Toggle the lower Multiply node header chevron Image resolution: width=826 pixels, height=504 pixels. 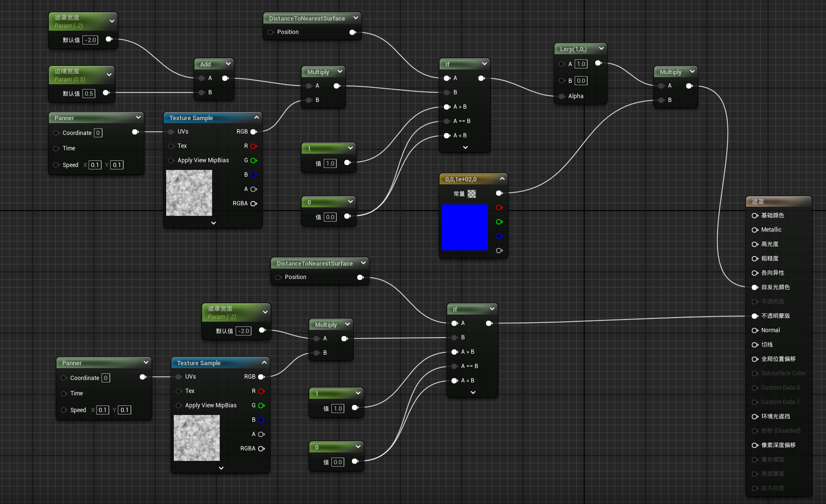(348, 325)
